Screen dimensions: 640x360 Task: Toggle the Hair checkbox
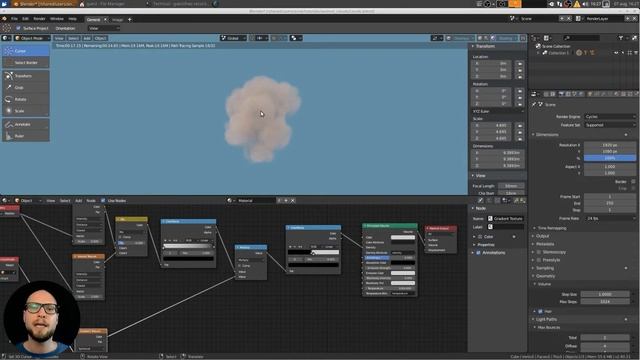(540, 311)
